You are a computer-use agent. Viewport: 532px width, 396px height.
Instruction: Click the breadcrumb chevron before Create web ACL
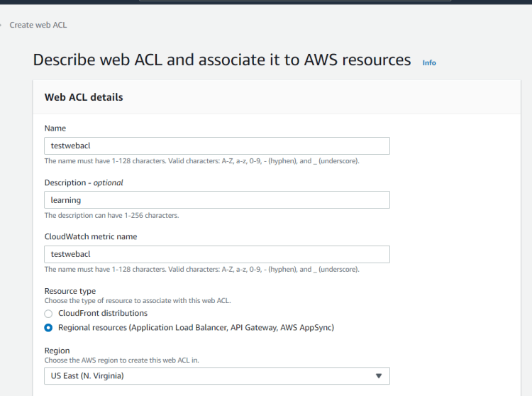1,26
